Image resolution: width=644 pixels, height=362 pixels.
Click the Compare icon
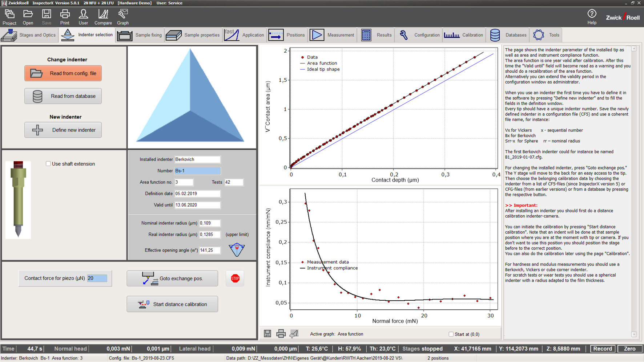click(103, 17)
